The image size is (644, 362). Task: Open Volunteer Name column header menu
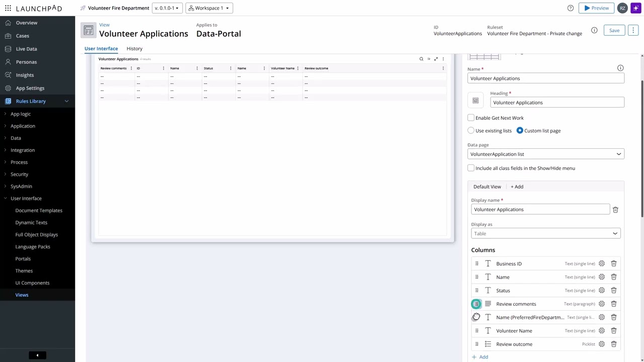298,68
